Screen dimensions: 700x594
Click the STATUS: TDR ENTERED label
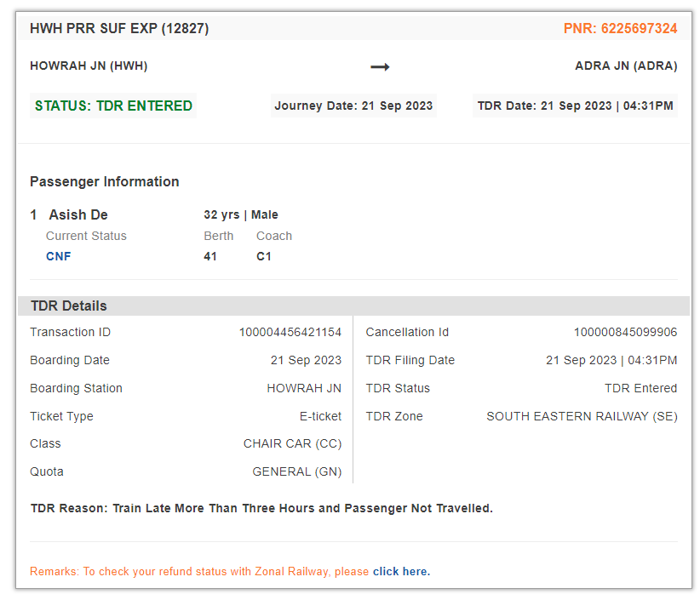113,106
